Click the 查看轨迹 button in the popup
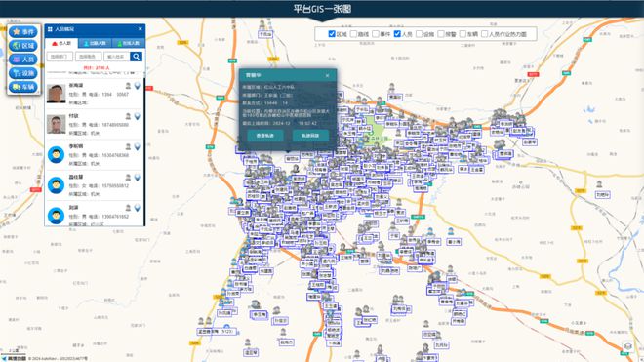 click(264, 136)
